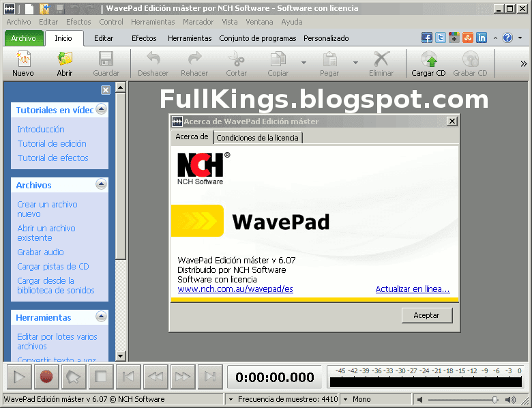Click the Cortar scissors icon
This screenshot has height=408, width=532.
click(x=237, y=59)
